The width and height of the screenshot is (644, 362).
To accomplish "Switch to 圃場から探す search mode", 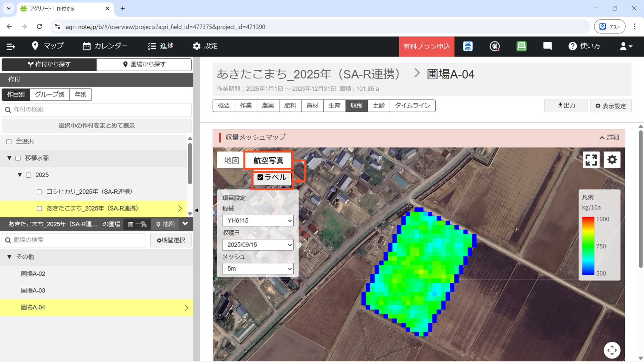I will [x=144, y=64].
